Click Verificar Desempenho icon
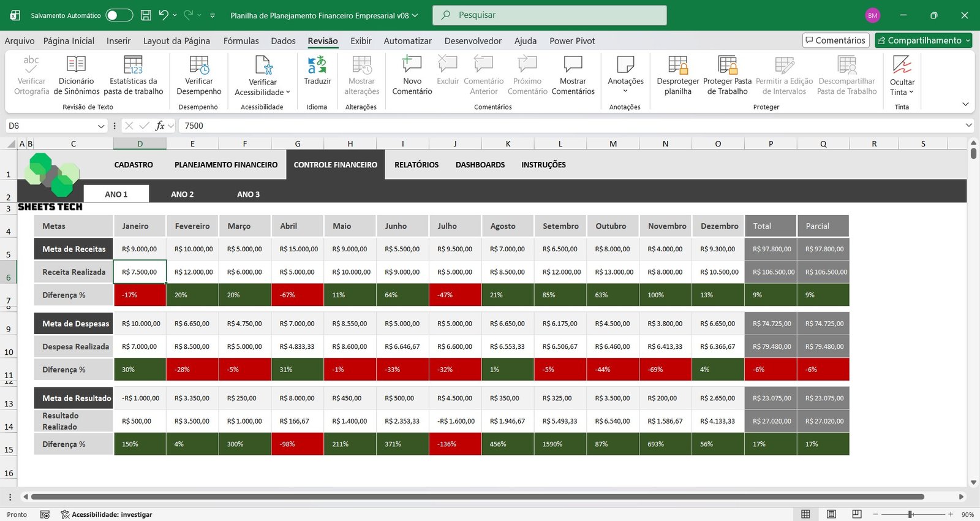Image resolution: width=980 pixels, height=521 pixels. coord(199,65)
